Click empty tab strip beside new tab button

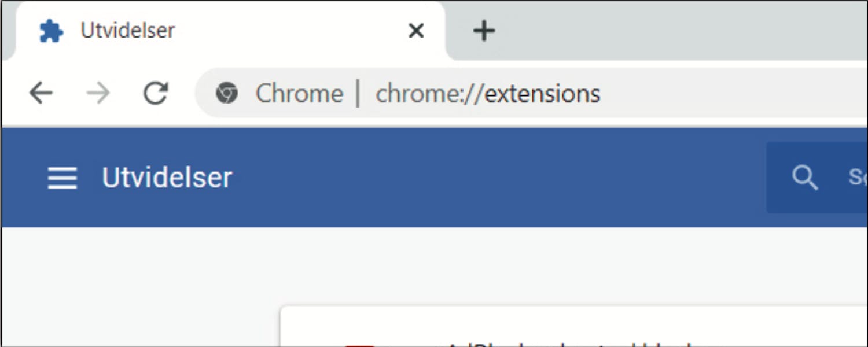click(683, 30)
